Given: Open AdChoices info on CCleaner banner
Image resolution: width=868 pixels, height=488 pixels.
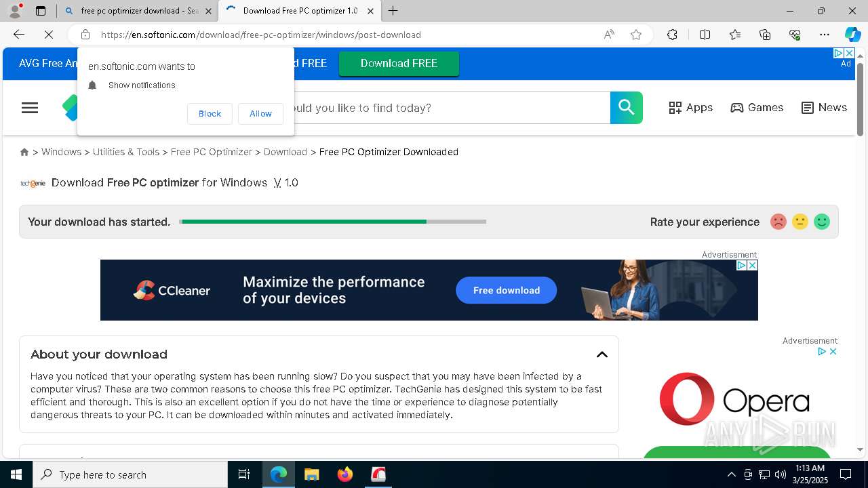Looking at the screenshot, I should [742, 266].
